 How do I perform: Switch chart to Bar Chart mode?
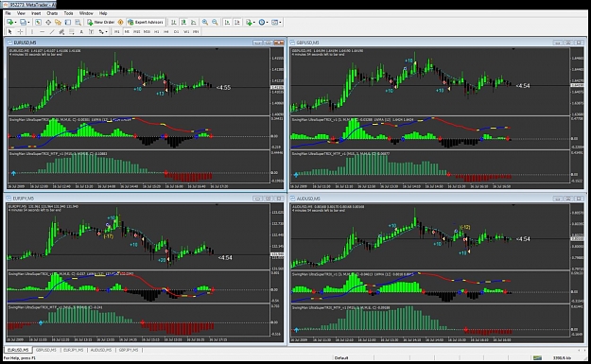173,23
